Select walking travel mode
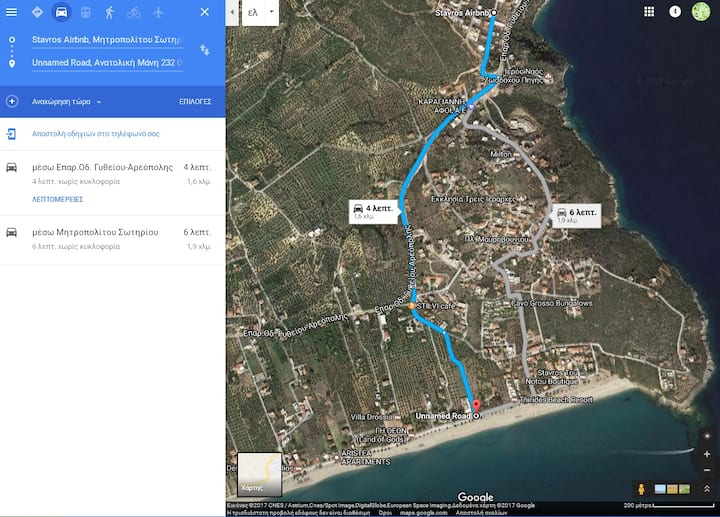720x517 pixels. [109, 12]
